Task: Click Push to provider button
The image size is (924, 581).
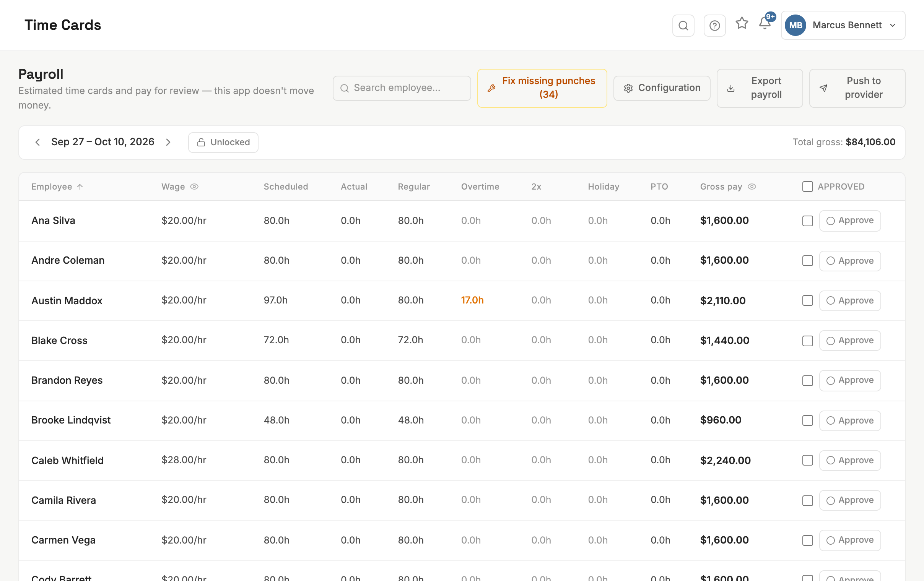Action: pyautogui.click(x=857, y=88)
